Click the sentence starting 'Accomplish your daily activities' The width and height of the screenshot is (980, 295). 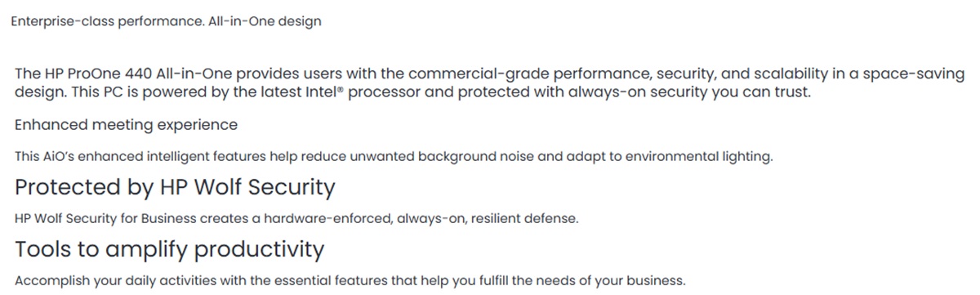coord(350,281)
